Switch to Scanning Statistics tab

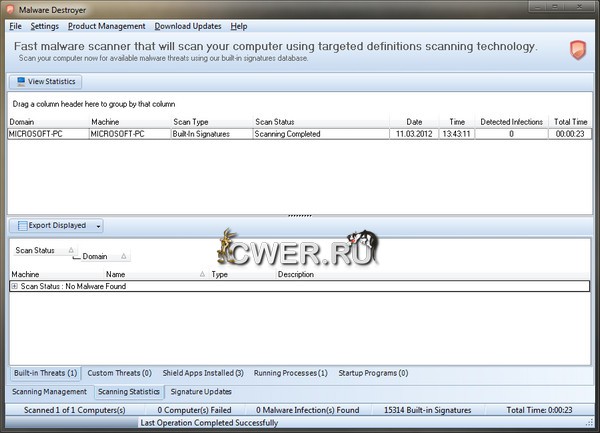coord(129,392)
